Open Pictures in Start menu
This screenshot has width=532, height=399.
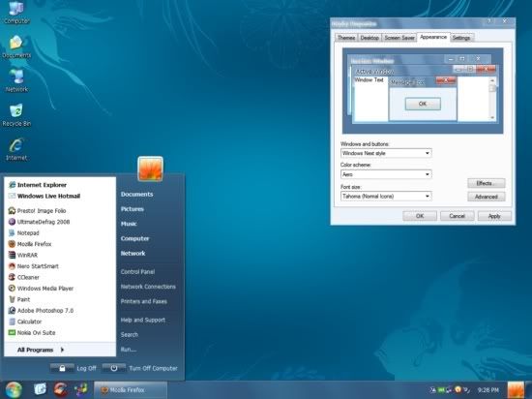[x=132, y=209]
